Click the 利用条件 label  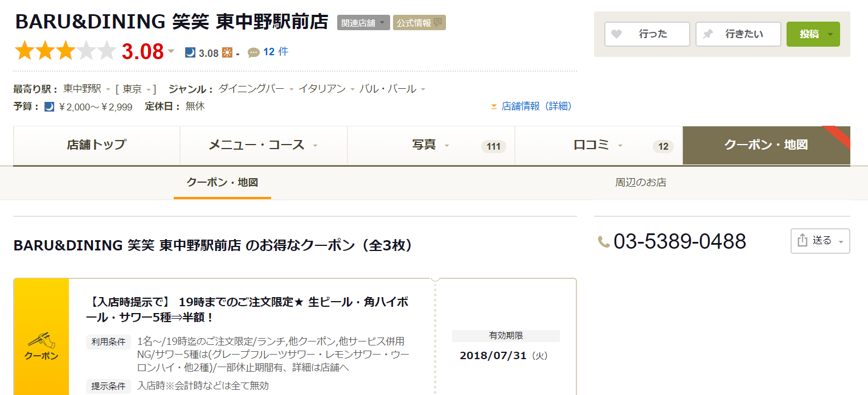108,341
